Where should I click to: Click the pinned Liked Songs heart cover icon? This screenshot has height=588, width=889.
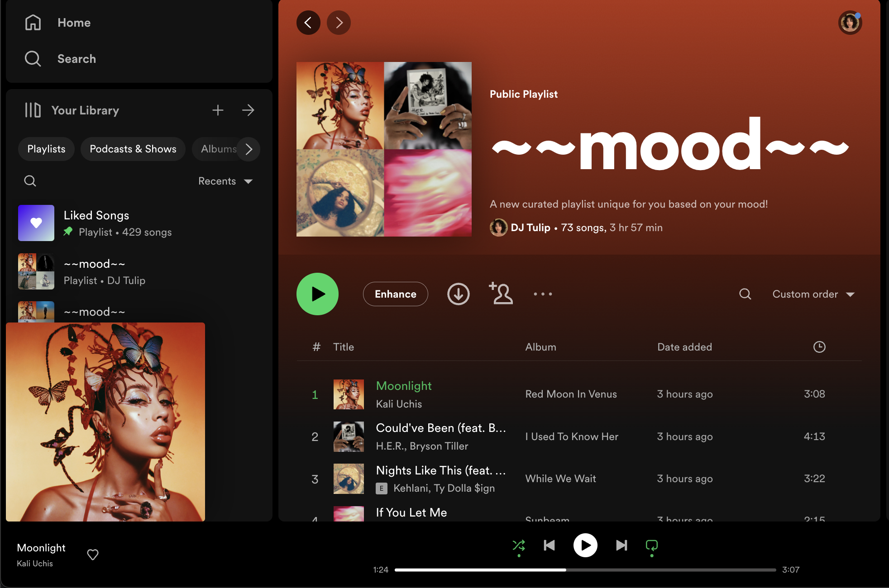coord(36,223)
